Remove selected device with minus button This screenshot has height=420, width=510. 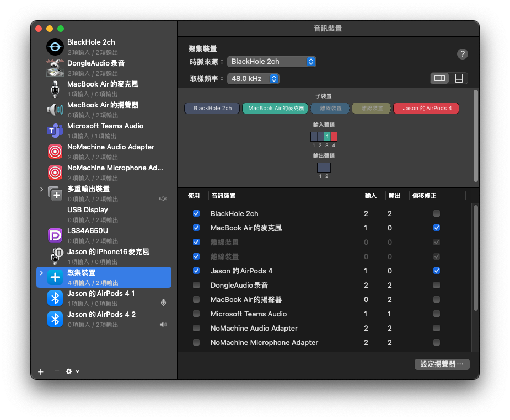(x=57, y=371)
